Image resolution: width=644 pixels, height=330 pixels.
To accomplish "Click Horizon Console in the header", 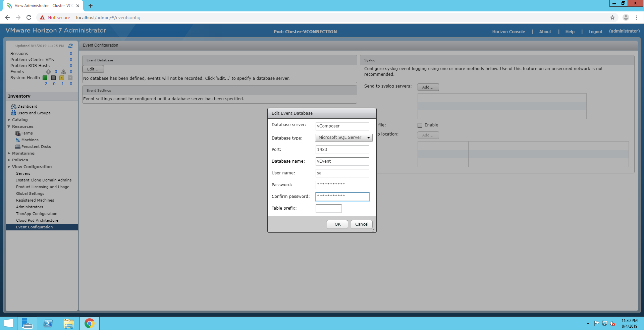I will 508,32.
